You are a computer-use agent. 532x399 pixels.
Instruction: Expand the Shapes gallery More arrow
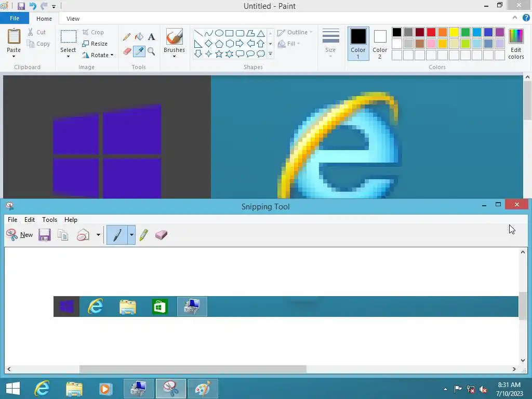coord(270,54)
